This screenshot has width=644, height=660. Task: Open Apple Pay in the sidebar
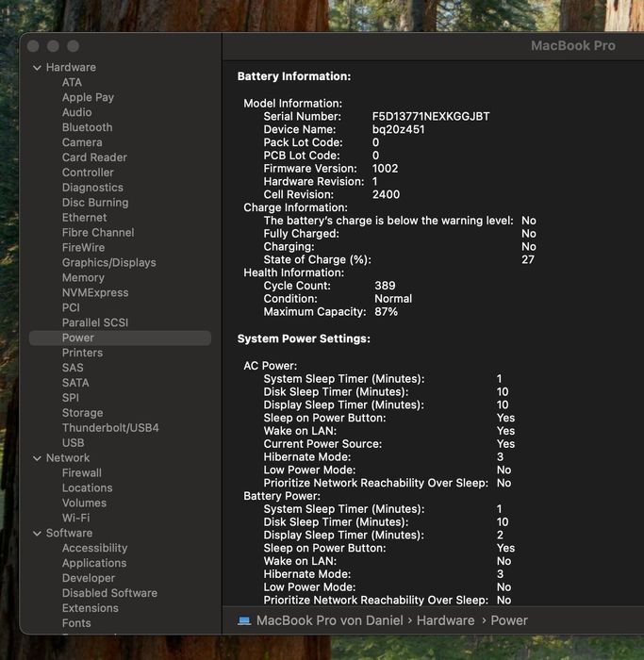click(88, 98)
